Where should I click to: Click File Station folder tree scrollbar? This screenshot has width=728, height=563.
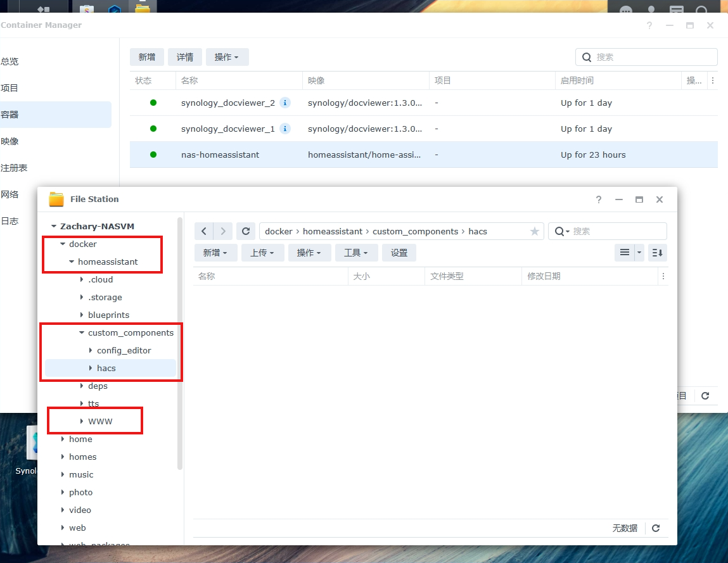tap(180, 343)
